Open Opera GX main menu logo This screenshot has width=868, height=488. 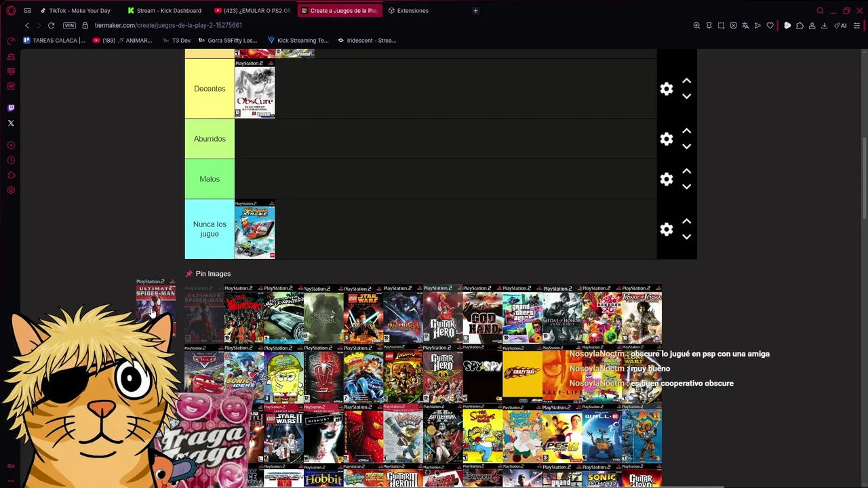pos(11,11)
